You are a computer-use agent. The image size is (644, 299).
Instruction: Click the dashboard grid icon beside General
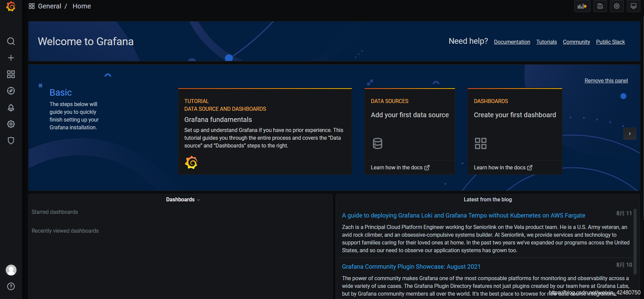point(32,6)
